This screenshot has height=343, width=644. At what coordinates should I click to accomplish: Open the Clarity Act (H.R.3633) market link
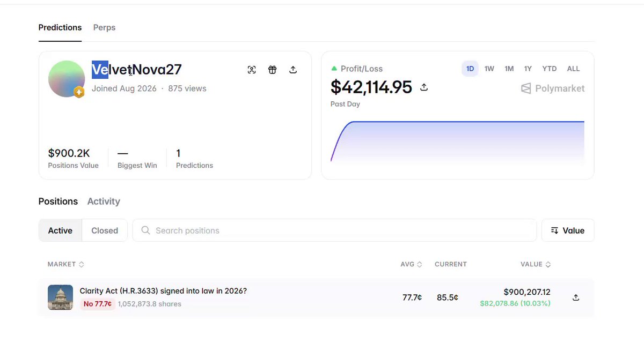163,291
